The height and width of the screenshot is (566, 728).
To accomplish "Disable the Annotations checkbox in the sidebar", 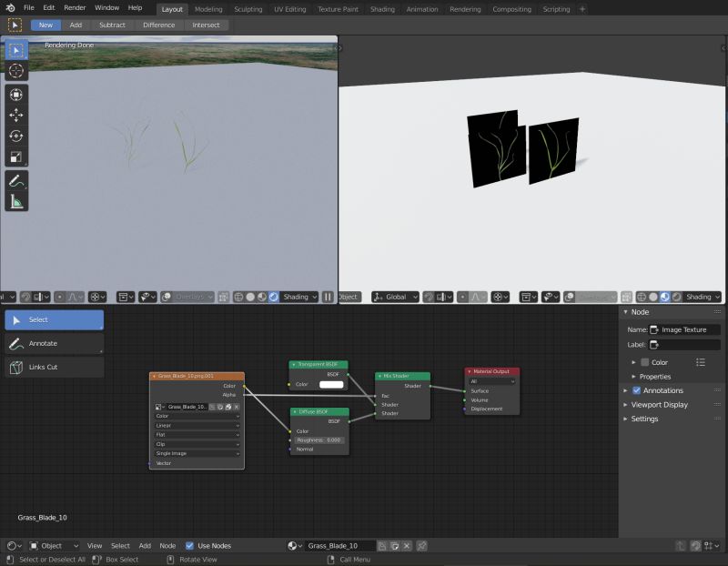I will pyautogui.click(x=636, y=390).
